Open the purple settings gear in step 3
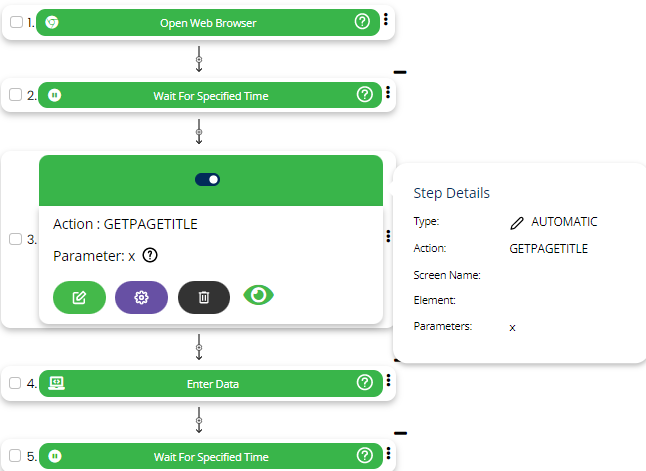Image resolution: width=646 pixels, height=471 pixels. tap(141, 297)
